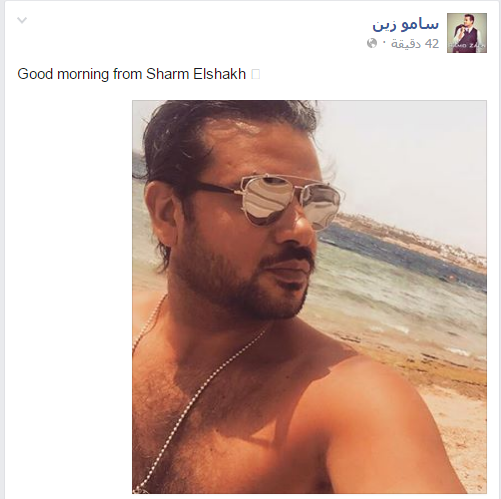Click the emoji placeholder after Sharm Elshakh
This screenshot has width=501, height=499.
point(256,74)
